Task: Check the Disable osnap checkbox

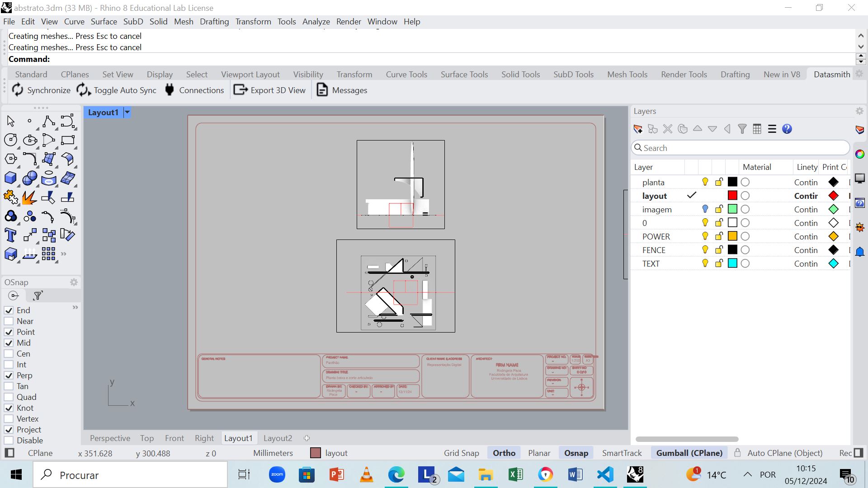Action: pos(9,441)
